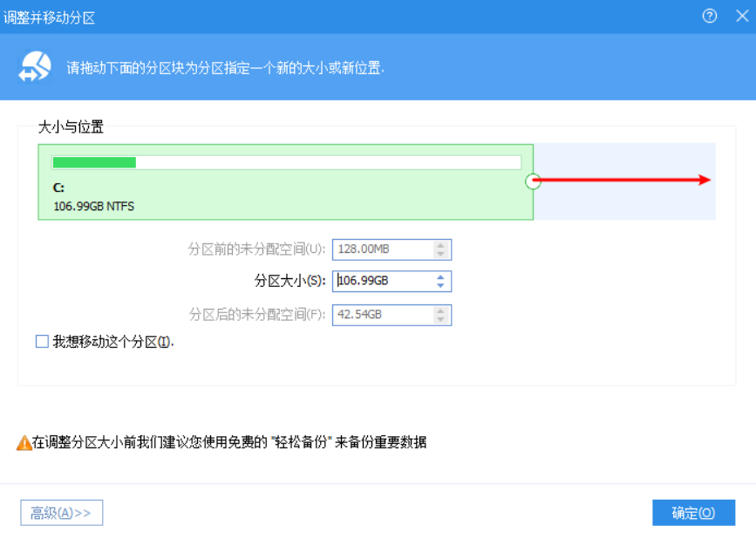Screen dimensions: 756x539
Task: Click the circular resize handle on C: partition
Action: (x=533, y=181)
